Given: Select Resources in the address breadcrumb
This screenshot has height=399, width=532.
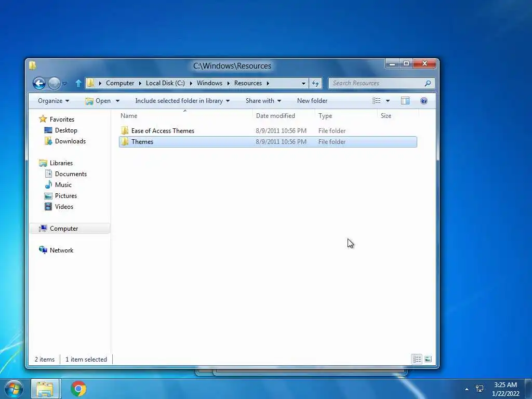Looking at the screenshot, I should 248,83.
